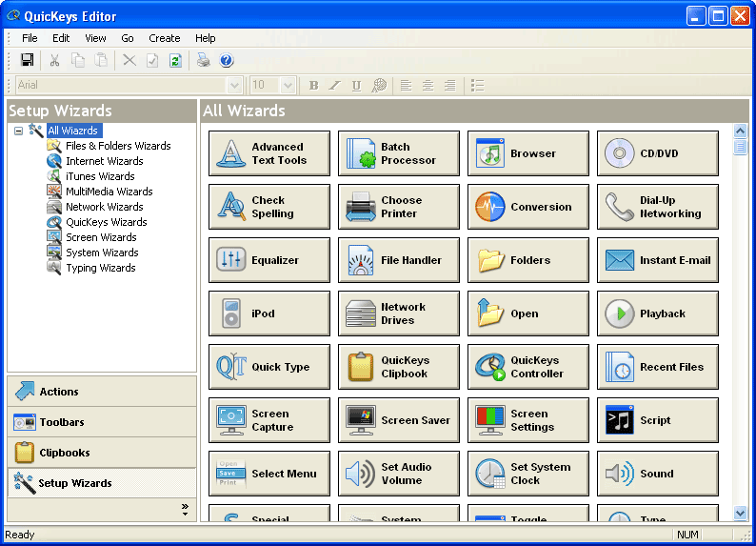Open the File menu
Screen dimensions: 756x546
pyautogui.click(x=30, y=38)
